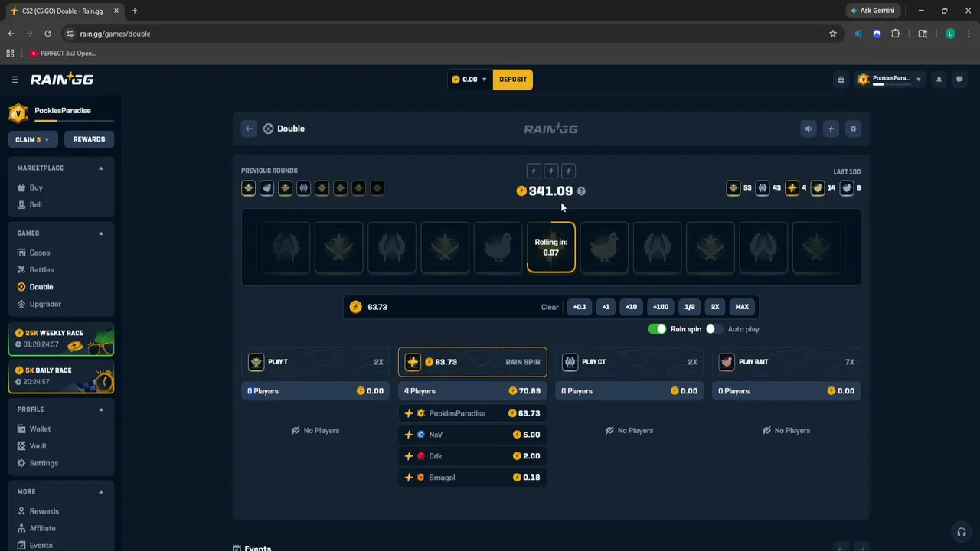Open the Events page in sidebar

coord(41,545)
